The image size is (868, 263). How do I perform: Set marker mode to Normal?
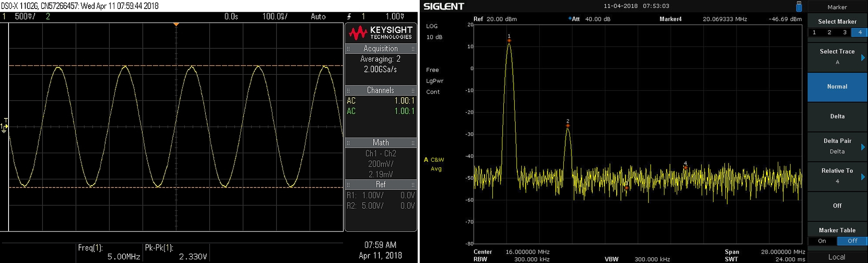(x=837, y=87)
